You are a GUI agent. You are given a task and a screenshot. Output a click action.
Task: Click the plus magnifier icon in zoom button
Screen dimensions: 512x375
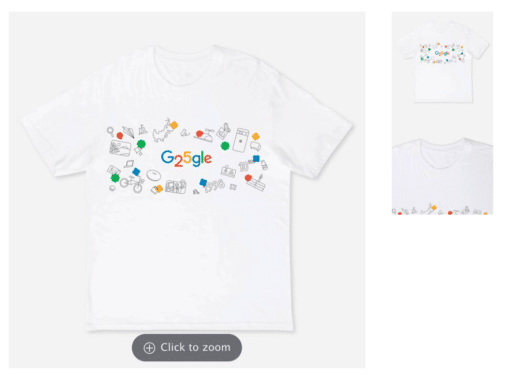pyautogui.click(x=149, y=348)
